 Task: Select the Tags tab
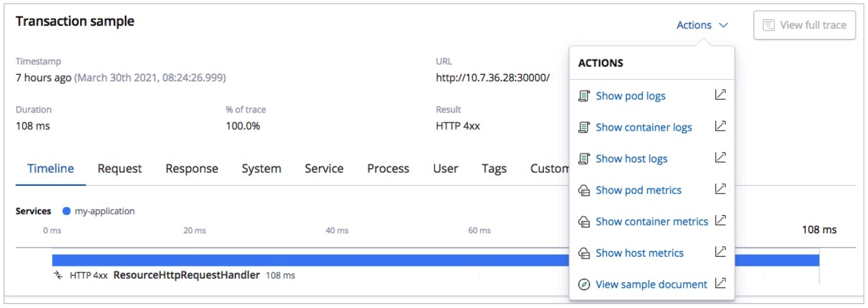point(495,168)
